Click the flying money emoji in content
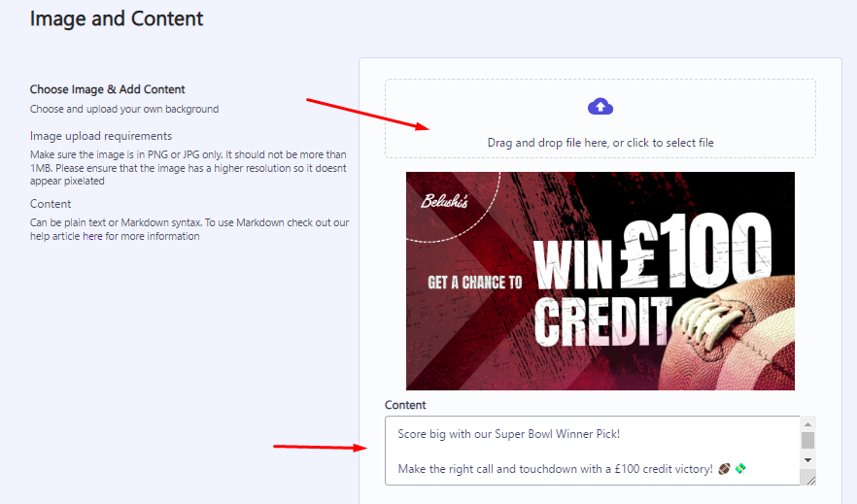Screen dimensions: 857x504 coord(740,468)
